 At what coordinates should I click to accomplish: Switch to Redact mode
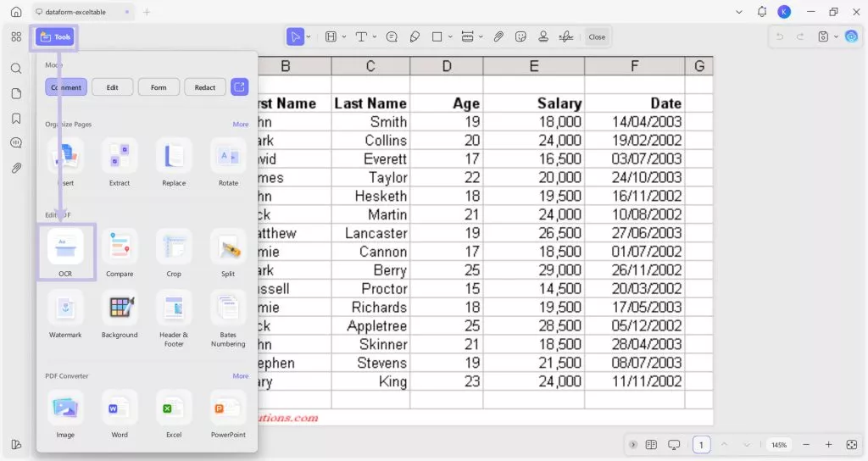click(x=205, y=87)
